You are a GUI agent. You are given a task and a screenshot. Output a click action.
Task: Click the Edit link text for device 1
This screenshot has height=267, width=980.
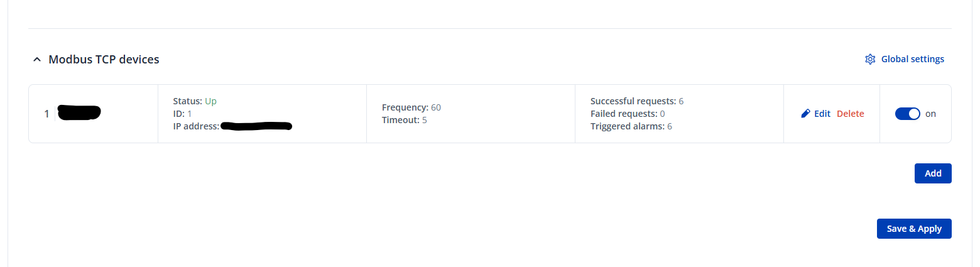(x=822, y=114)
